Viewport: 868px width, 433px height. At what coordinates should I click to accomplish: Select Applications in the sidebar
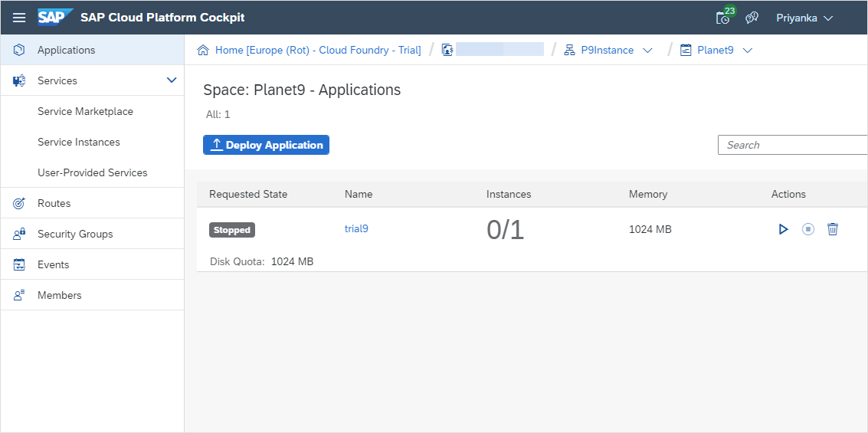click(67, 50)
